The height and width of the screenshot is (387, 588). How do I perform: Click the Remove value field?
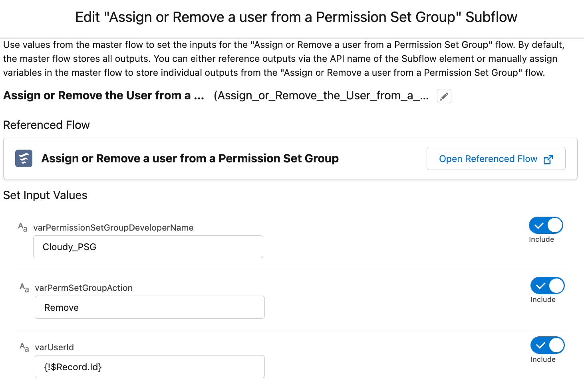tap(149, 307)
